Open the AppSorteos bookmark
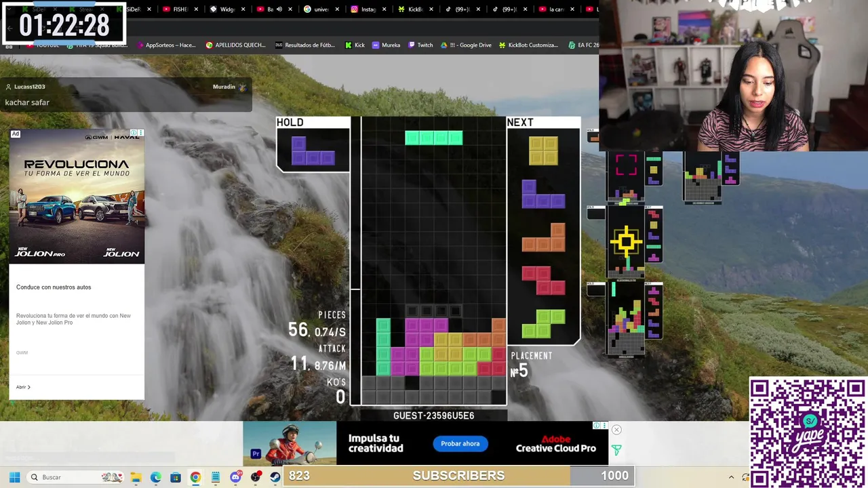The height and width of the screenshot is (488, 868). (166, 45)
